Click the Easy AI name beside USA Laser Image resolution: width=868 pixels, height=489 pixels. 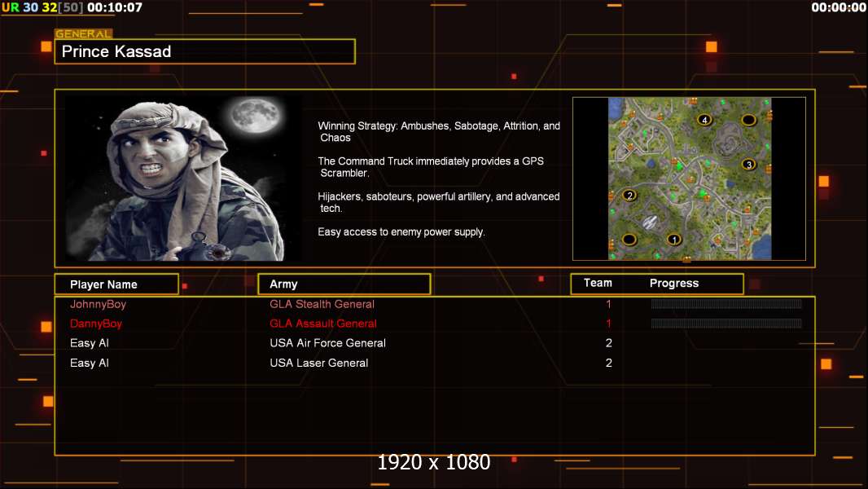[x=89, y=363]
